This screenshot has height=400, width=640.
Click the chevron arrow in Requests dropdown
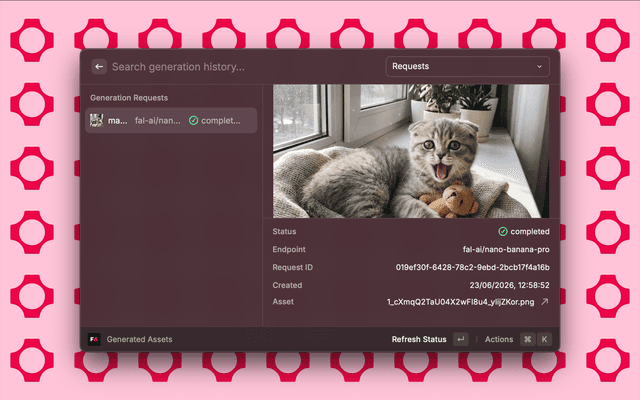click(x=540, y=67)
